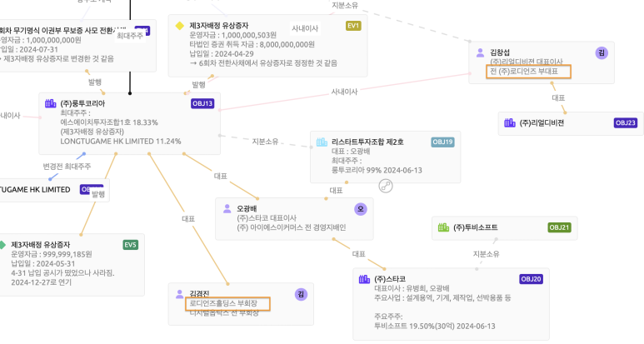Click the person icon next to 오광배
Viewport: 644px width, 344px height.
(x=227, y=208)
